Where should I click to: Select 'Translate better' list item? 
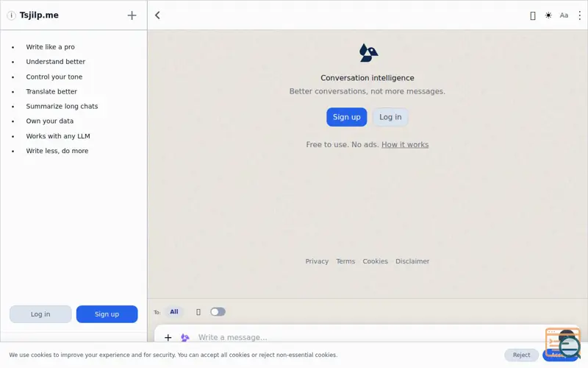click(51, 91)
